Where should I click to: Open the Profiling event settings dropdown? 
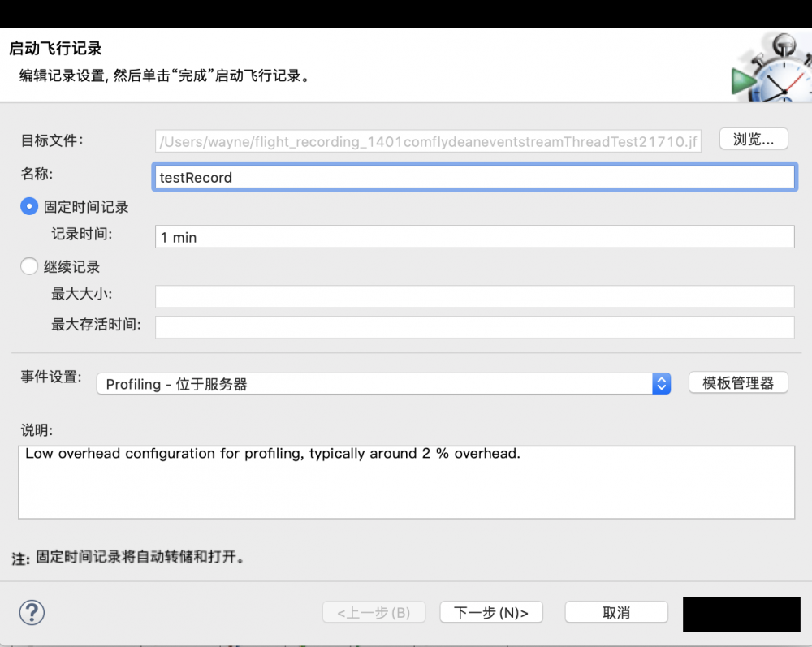tap(382, 383)
